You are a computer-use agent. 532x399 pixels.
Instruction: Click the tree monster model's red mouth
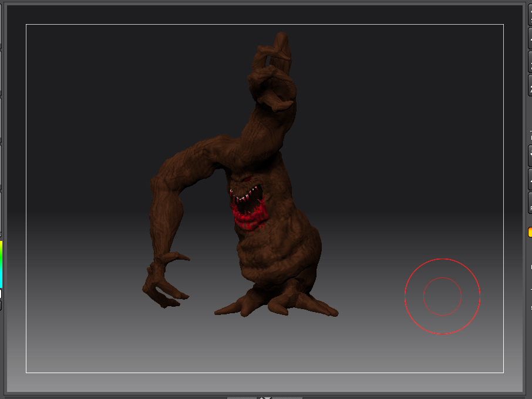(x=248, y=207)
